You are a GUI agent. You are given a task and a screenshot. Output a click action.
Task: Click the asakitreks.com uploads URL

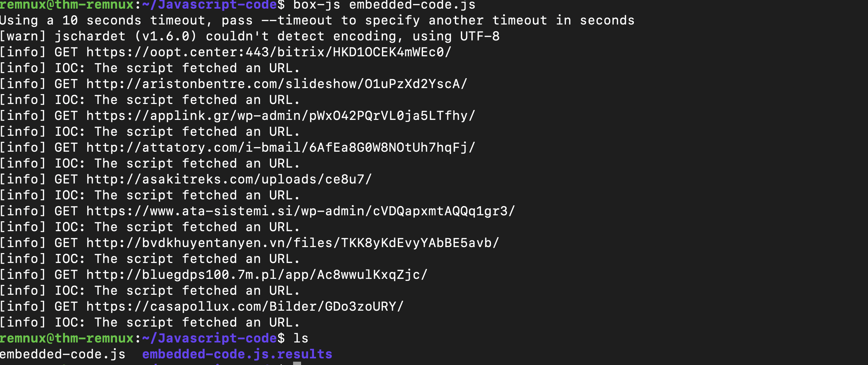229,179
